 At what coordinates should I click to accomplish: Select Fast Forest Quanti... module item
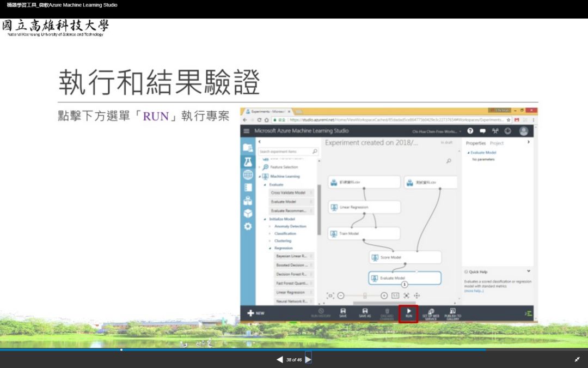pos(293,283)
